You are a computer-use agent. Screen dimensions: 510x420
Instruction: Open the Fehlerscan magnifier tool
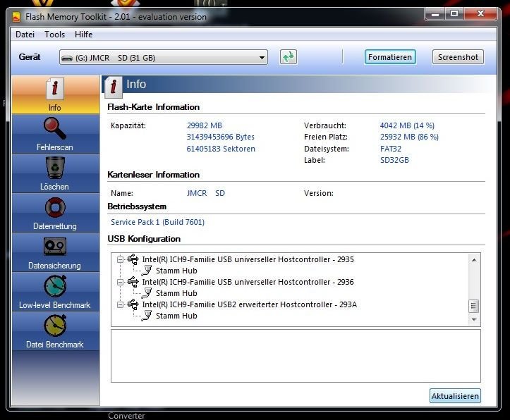click(x=55, y=134)
